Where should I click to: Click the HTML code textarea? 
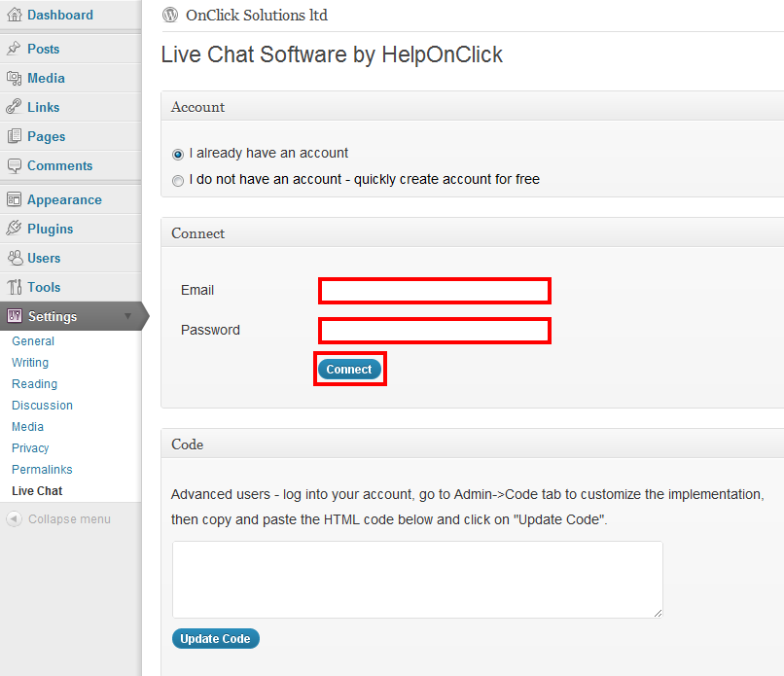pos(417,580)
